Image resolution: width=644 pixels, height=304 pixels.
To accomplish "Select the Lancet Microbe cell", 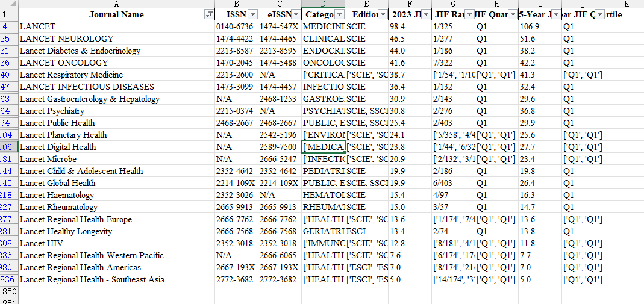I will (x=117, y=159).
